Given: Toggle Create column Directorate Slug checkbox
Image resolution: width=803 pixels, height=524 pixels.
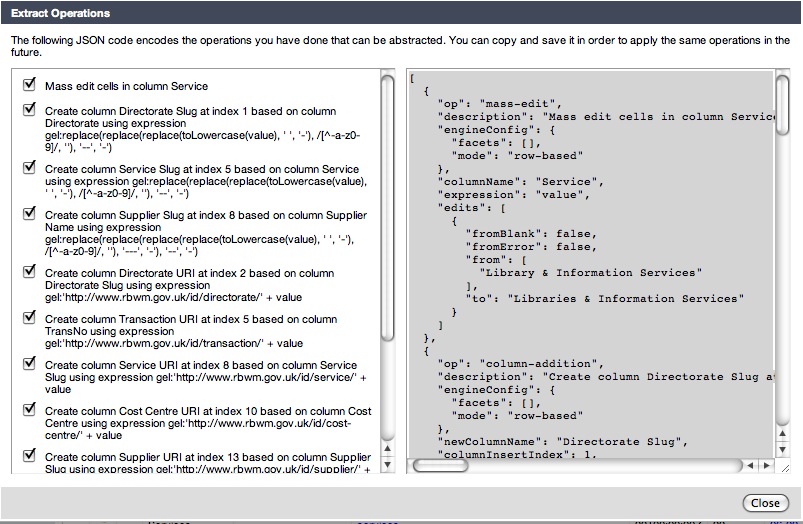Looking at the screenshot, I should pos(29,109).
